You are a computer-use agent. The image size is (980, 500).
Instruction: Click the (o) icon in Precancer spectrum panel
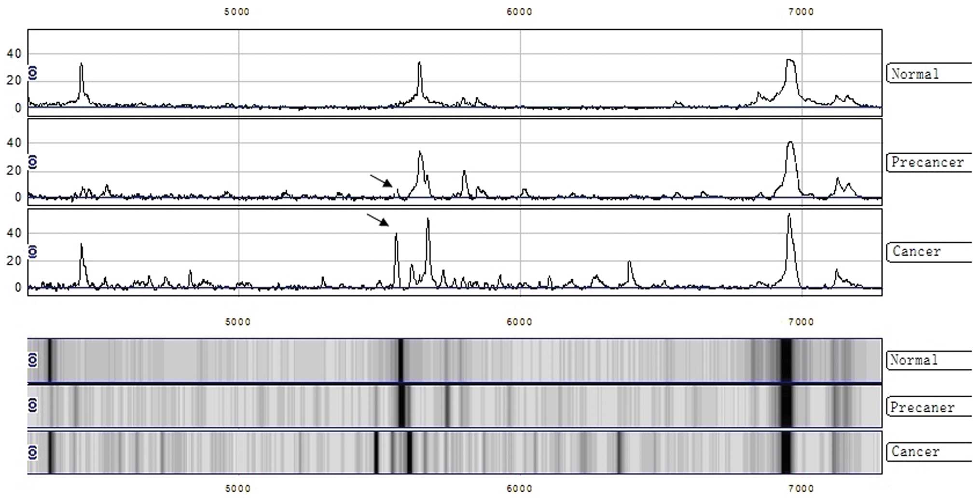tap(33, 162)
